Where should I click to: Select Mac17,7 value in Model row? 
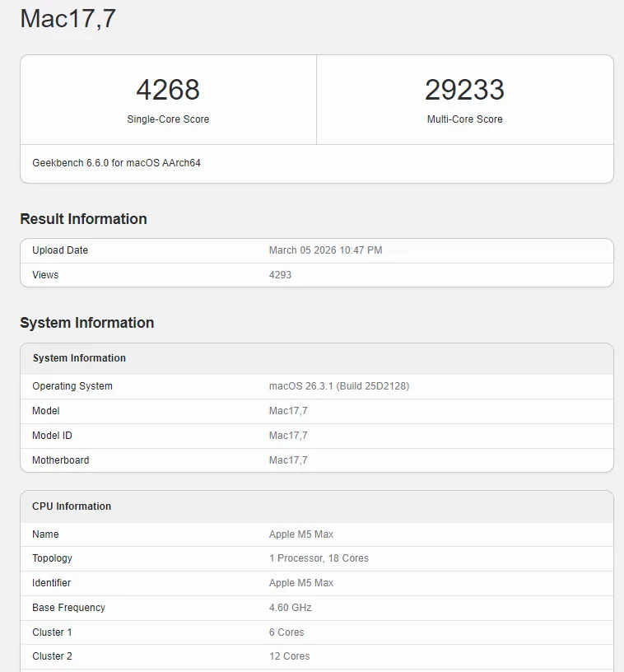[x=288, y=411]
